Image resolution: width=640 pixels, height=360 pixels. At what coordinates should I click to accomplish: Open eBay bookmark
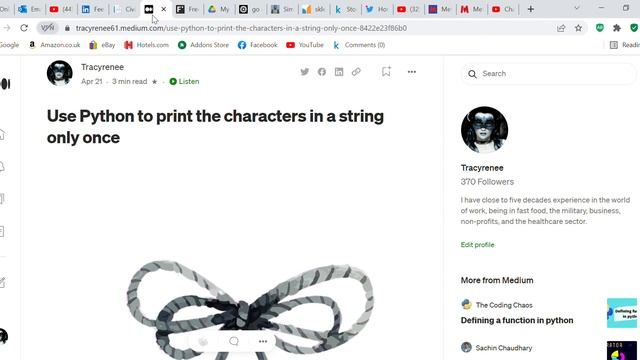click(102, 45)
